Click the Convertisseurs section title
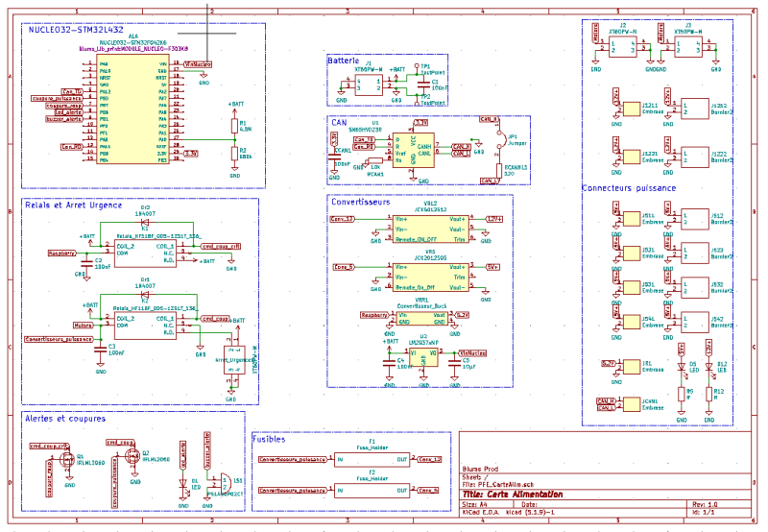 point(361,202)
